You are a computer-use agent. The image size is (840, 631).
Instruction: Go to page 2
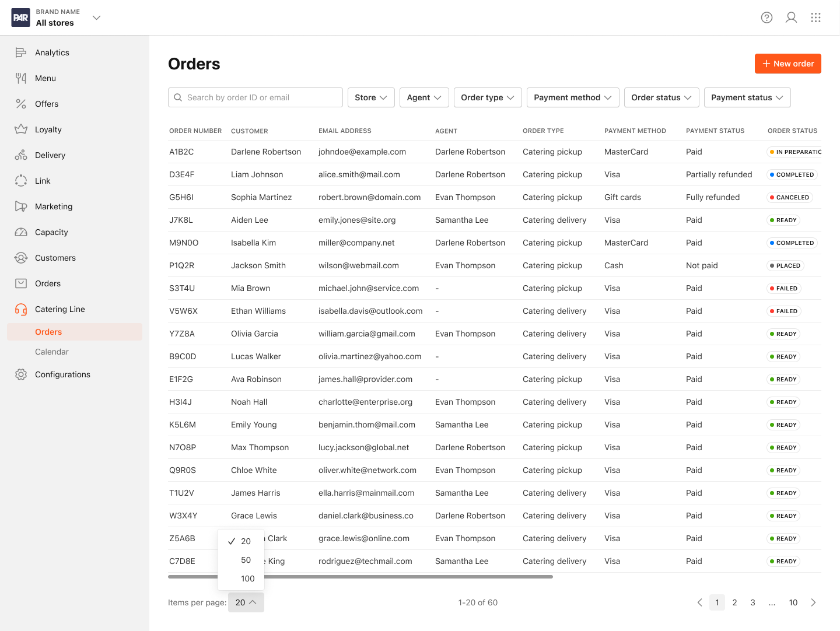734,602
